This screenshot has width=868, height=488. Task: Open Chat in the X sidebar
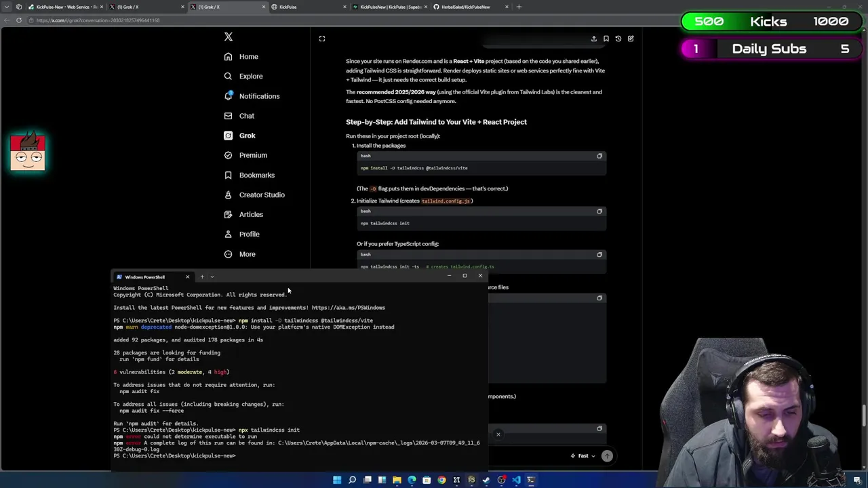[x=239, y=116]
